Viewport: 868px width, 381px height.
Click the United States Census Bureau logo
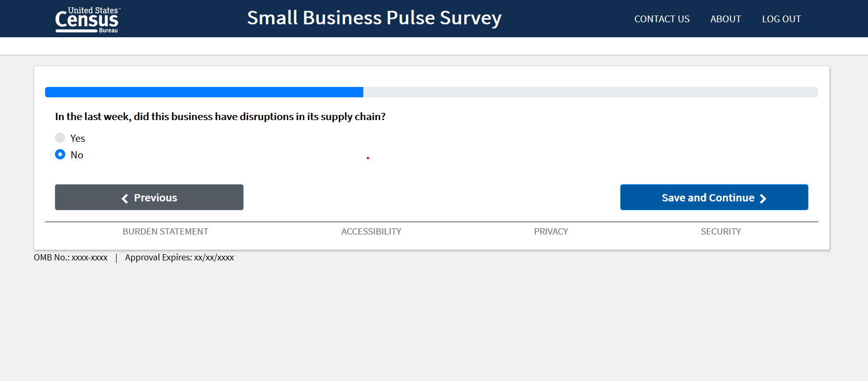click(x=87, y=20)
